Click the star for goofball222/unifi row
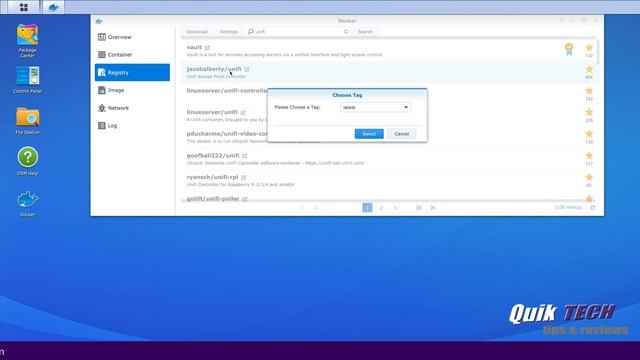This screenshot has width=640, height=360. pyautogui.click(x=589, y=156)
